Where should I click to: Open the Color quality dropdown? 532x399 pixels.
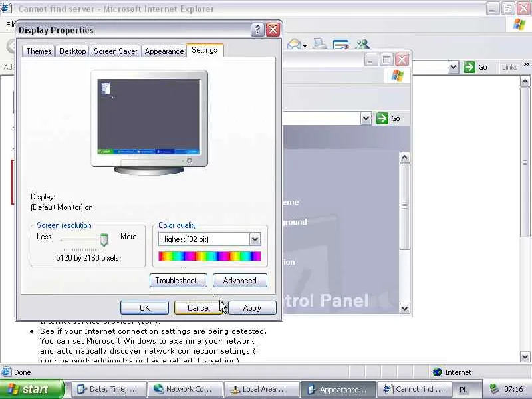(x=255, y=239)
